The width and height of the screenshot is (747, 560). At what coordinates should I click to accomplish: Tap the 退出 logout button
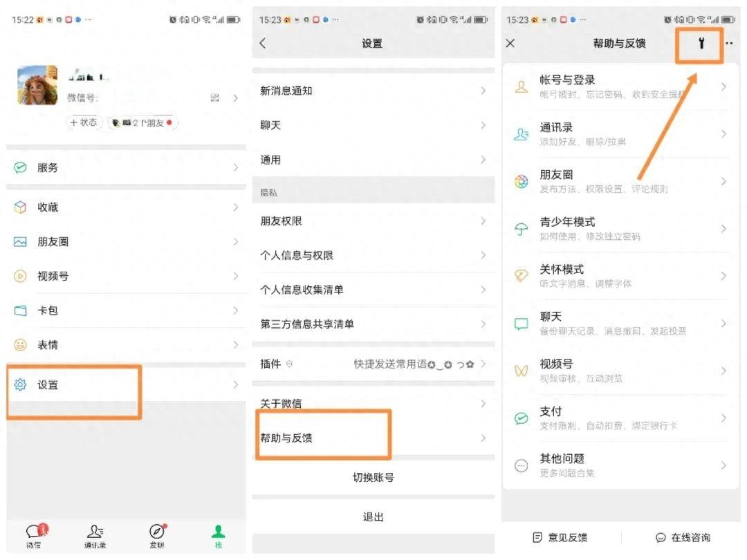click(x=373, y=517)
